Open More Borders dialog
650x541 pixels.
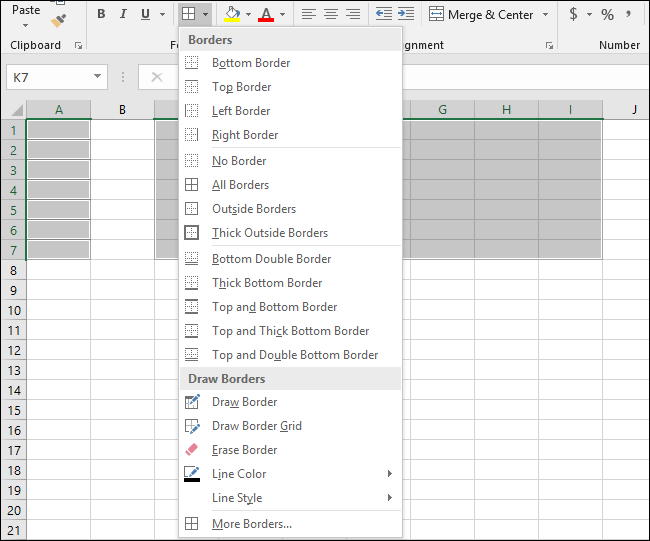click(251, 524)
